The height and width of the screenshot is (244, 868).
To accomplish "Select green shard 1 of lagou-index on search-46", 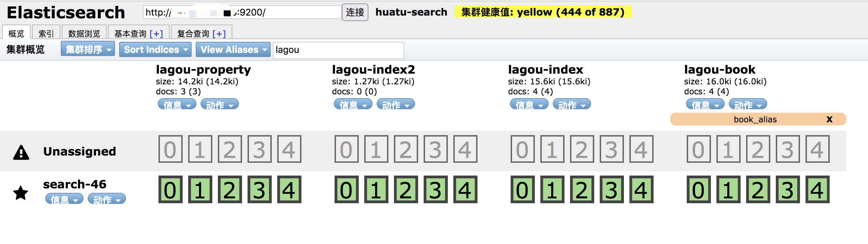I will [552, 190].
